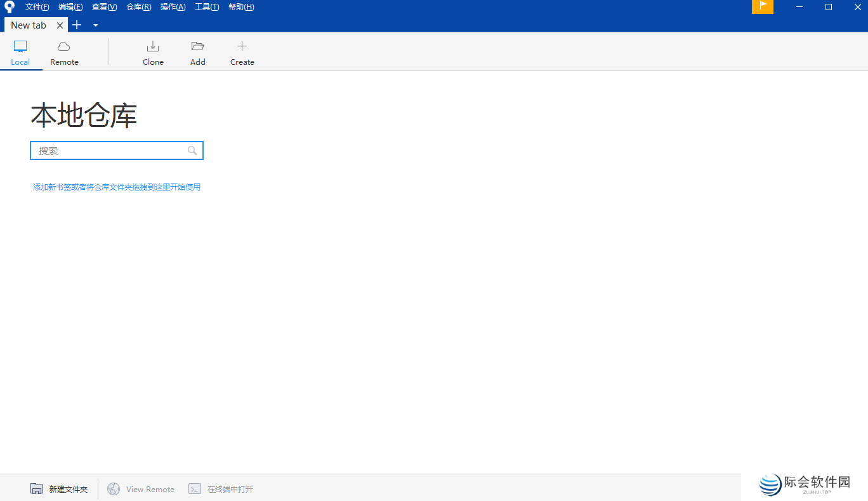The image size is (868, 501).
Task: Close the New tab
Action: [x=60, y=25]
